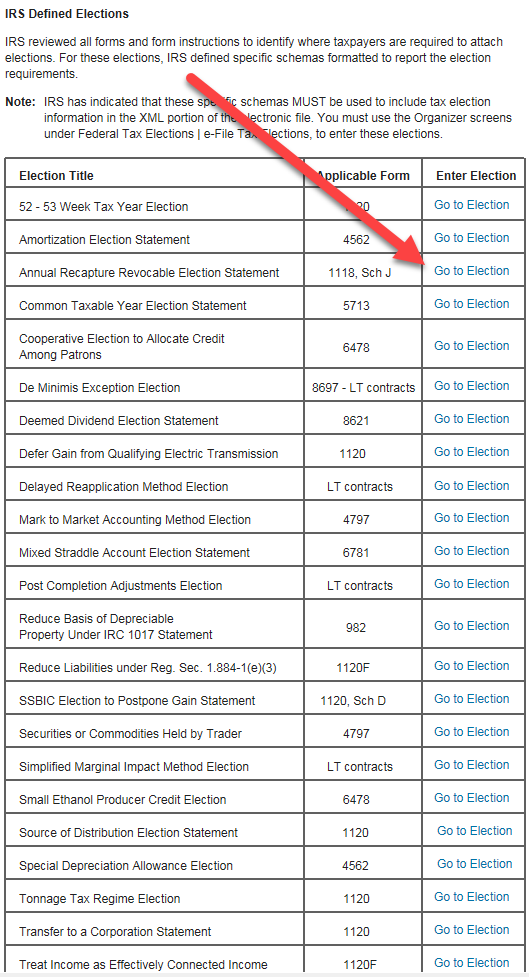529x977 pixels.
Task: Go to Election for Reduce Liabilities Reg. Sec. 1.884-1(e)(3)
Action: coord(472,667)
